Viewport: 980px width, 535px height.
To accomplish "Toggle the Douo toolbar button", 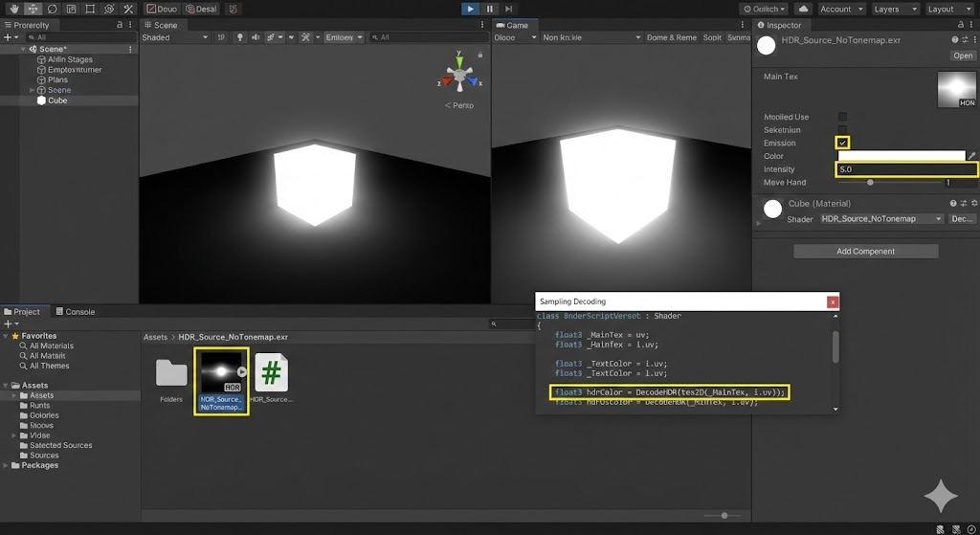I will [162, 9].
